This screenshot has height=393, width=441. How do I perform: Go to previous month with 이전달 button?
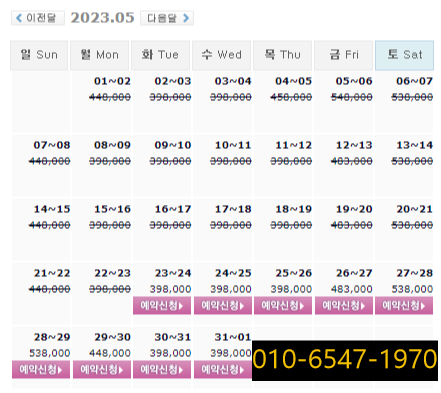(38, 18)
